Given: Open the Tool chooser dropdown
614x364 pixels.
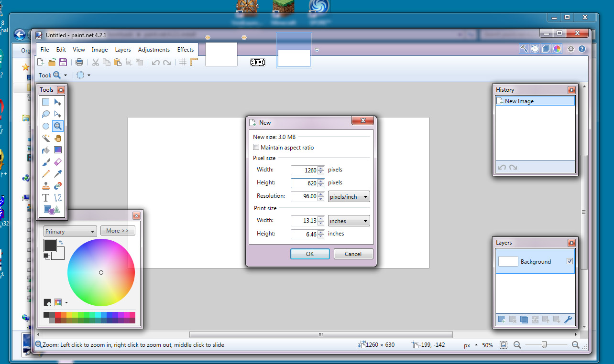Looking at the screenshot, I should [x=60, y=75].
